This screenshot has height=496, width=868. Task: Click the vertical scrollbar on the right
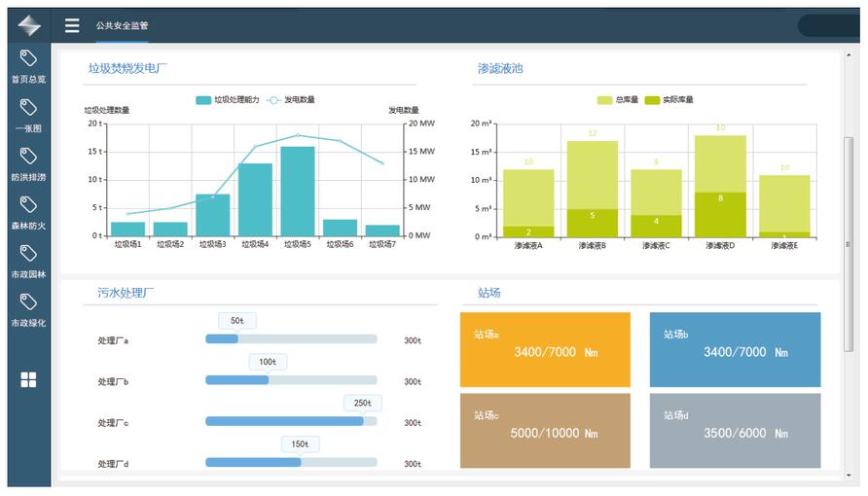click(x=848, y=243)
